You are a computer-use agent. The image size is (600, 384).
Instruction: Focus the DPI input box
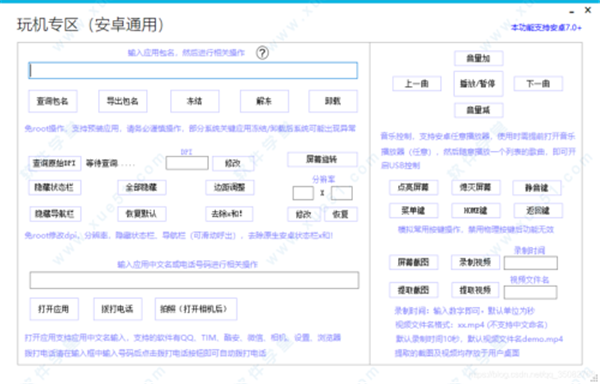[187, 163]
